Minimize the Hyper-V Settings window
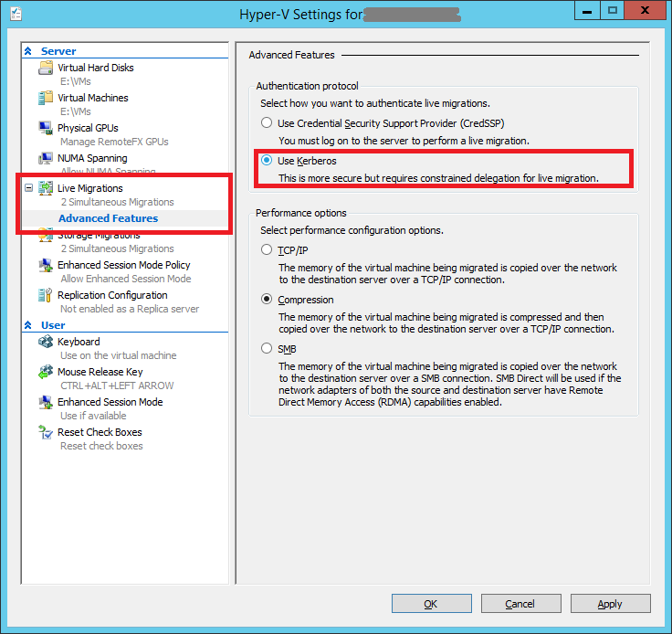The height and width of the screenshot is (634, 672). [588, 11]
